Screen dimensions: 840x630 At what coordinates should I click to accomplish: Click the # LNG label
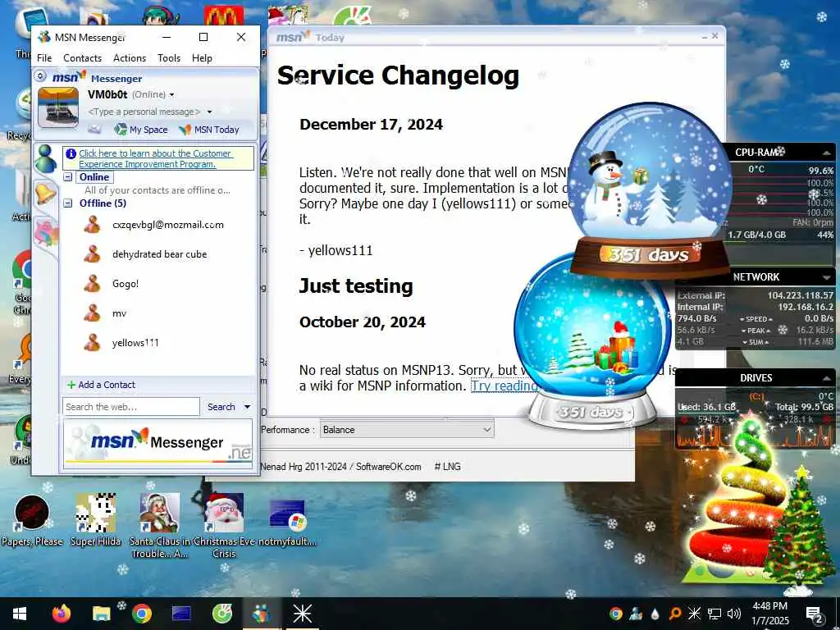pos(447,467)
